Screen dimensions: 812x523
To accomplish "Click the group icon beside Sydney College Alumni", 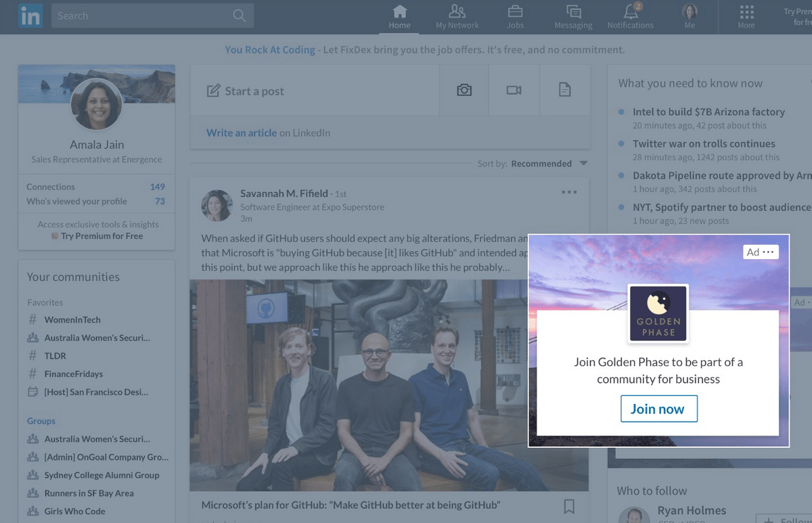I will pos(32,475).
